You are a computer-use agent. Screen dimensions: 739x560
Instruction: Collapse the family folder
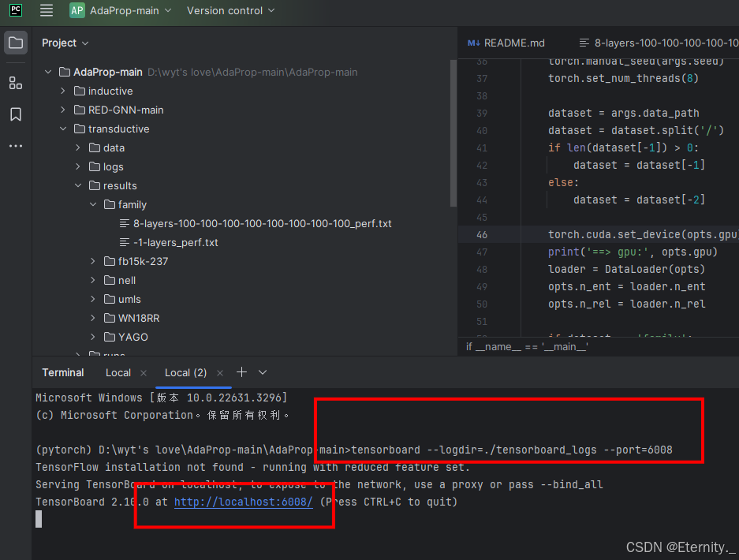click(93, 204)
